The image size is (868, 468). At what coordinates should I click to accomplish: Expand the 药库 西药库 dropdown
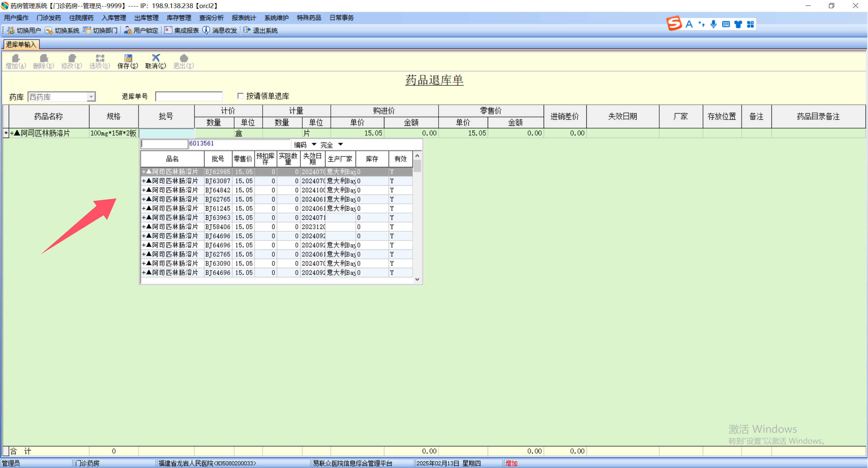91,97
